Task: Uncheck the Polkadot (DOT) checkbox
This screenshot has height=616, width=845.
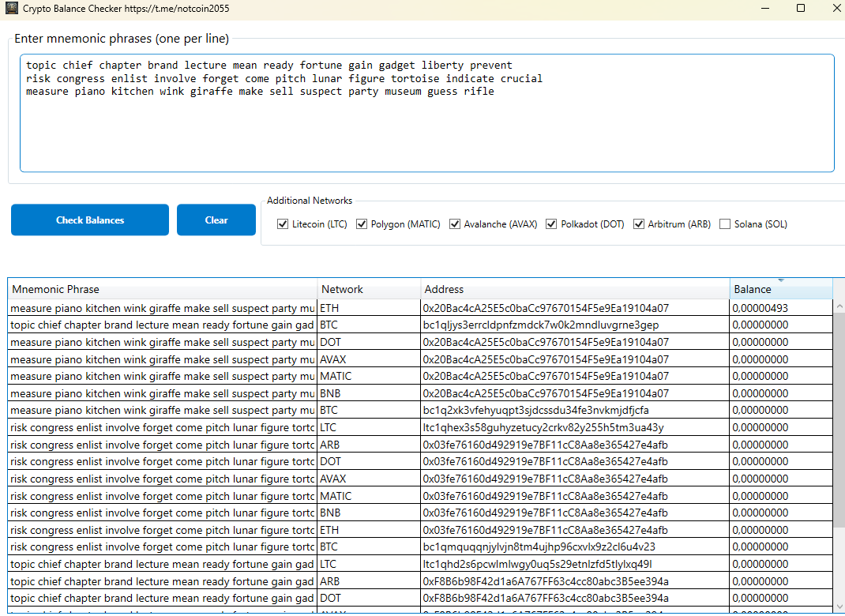Action: pos(551,224)
